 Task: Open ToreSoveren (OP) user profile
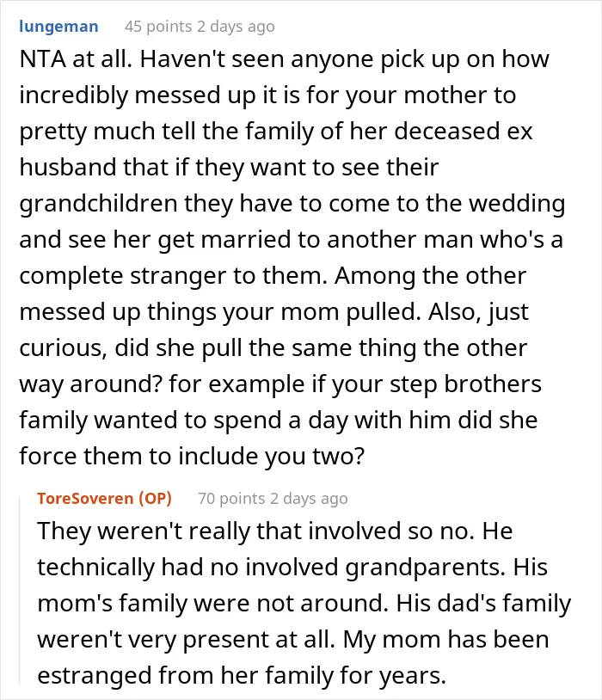(105, 498)
